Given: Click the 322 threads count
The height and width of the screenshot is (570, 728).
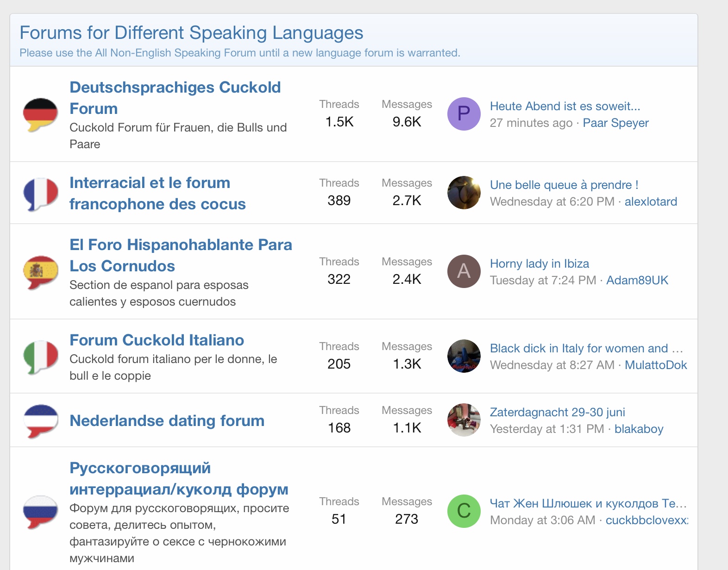Looking at the screenshot, I should click(x=339, y=279).
